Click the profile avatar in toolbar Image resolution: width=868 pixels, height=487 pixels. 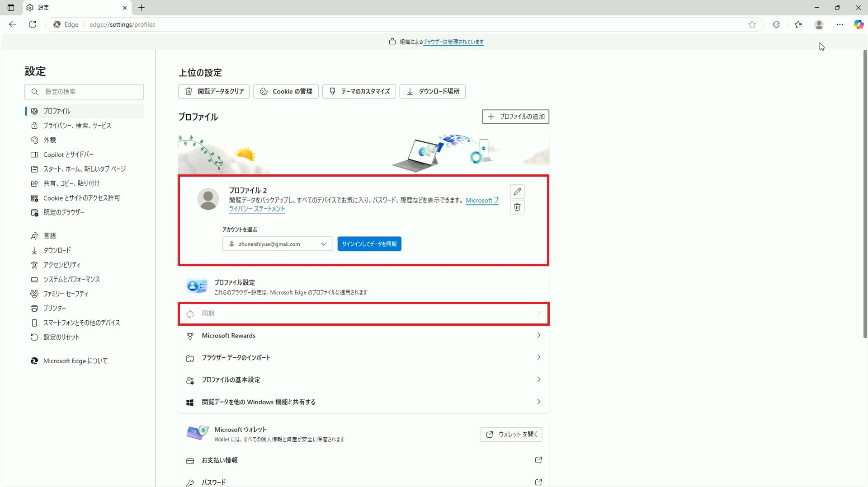click(x=819, y=24)
